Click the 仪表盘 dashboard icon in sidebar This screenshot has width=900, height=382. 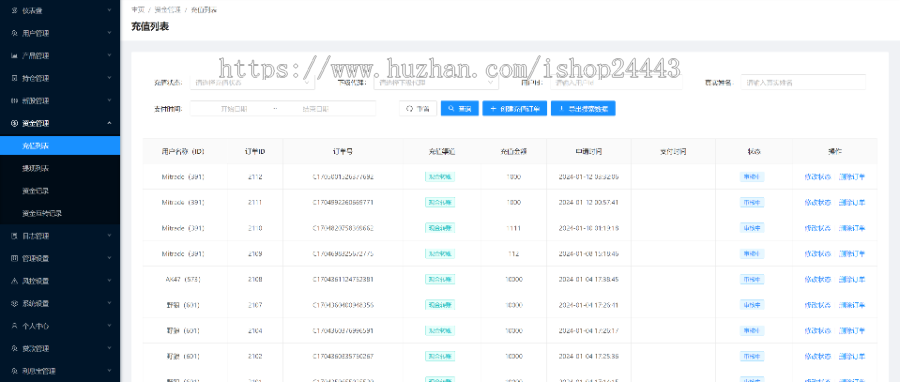(x=14, y=11)
